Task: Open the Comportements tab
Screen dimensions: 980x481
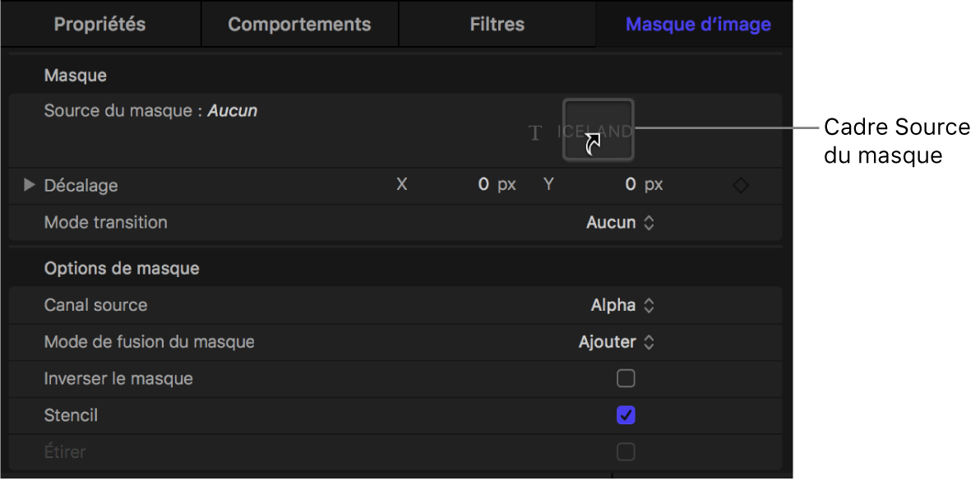Action: (x=299, y=24)
